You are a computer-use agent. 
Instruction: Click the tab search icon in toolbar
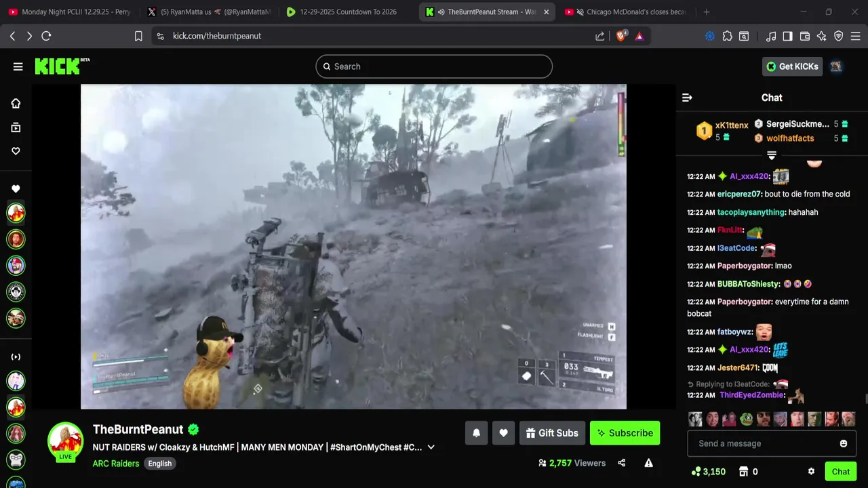tap(744, 36)
